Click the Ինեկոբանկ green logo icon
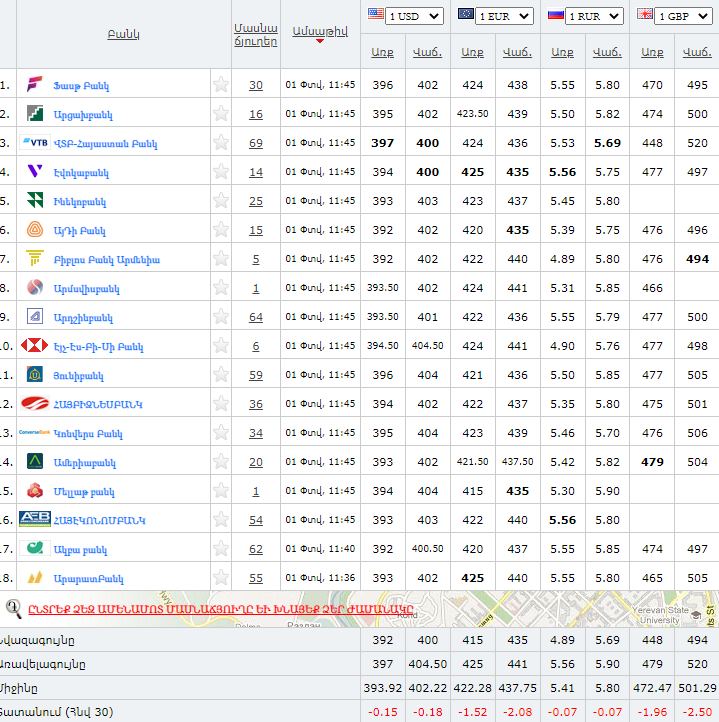 coord(35,200)
